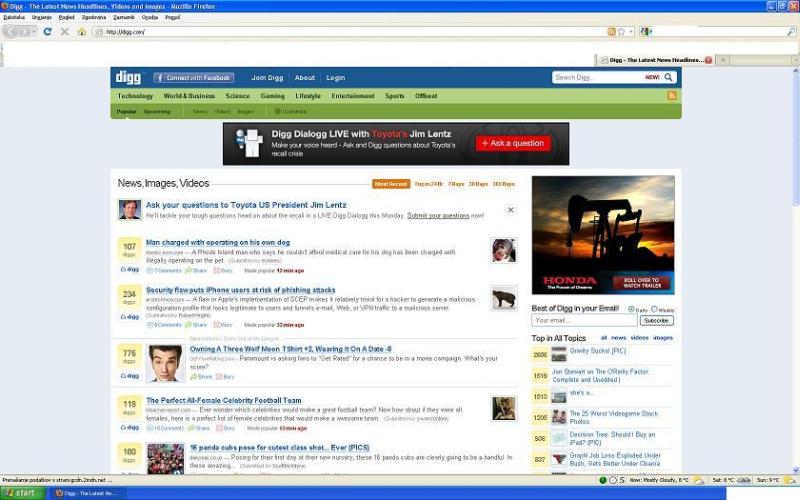This screenshot has width=800, height=500.
Task: Open the Customize options in the sub-navigation
Action: [291, 112]
